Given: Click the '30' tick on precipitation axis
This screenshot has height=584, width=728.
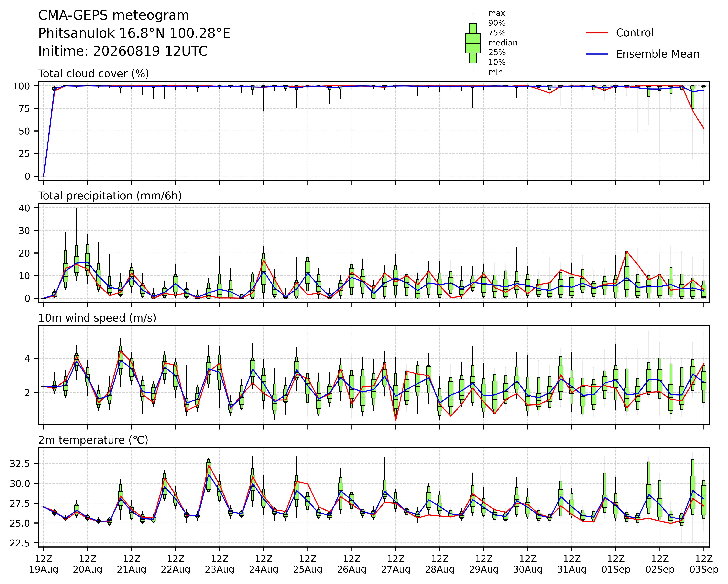Looking at the screenshot, I should click(25, 230).
